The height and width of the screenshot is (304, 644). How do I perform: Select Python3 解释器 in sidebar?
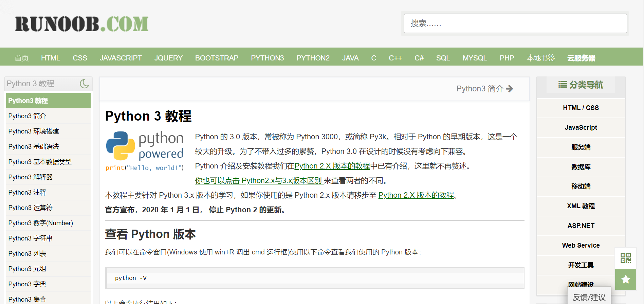pyautogui.click(x=48, y=177)
